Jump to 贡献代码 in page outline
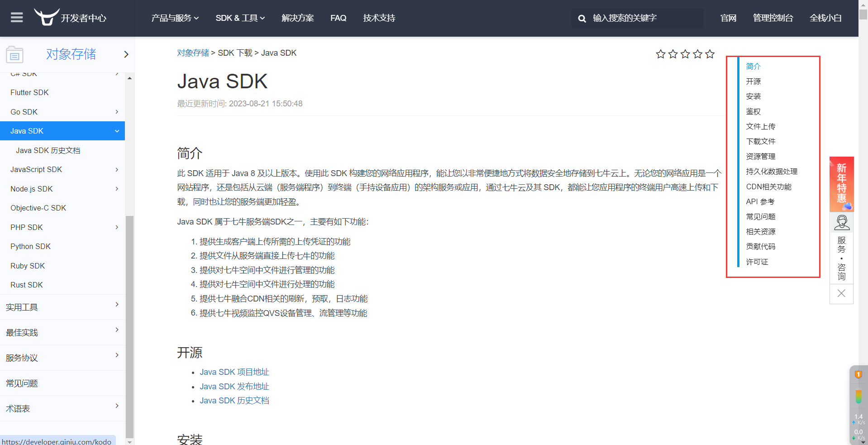The height and width of the screenshot is (445, 868). pos(761,247)
